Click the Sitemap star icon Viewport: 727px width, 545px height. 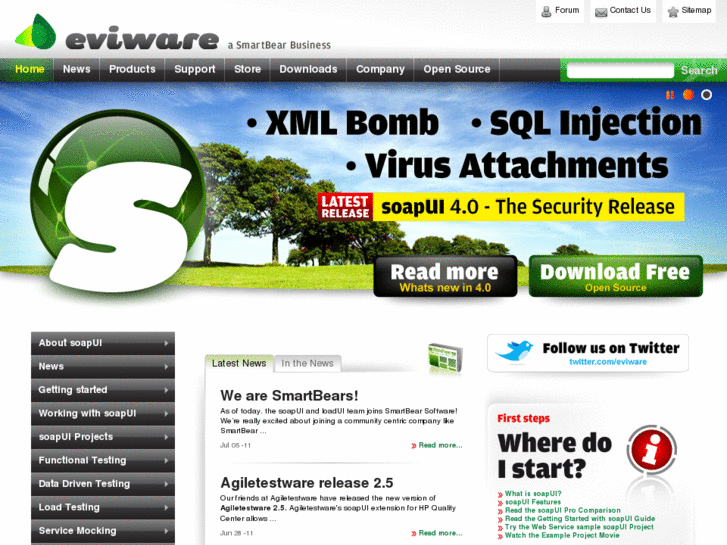pyautogui.click(x=673, y=12)
